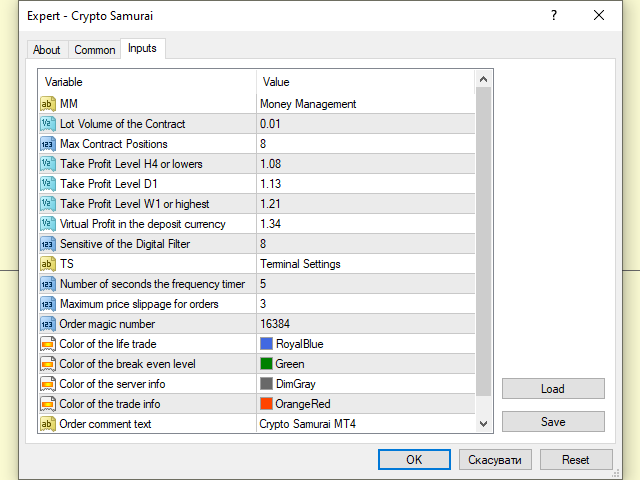Click the icon beside Maximum price slippage for orders
This screenshot has width=640, height=480.
coord(48,304)
